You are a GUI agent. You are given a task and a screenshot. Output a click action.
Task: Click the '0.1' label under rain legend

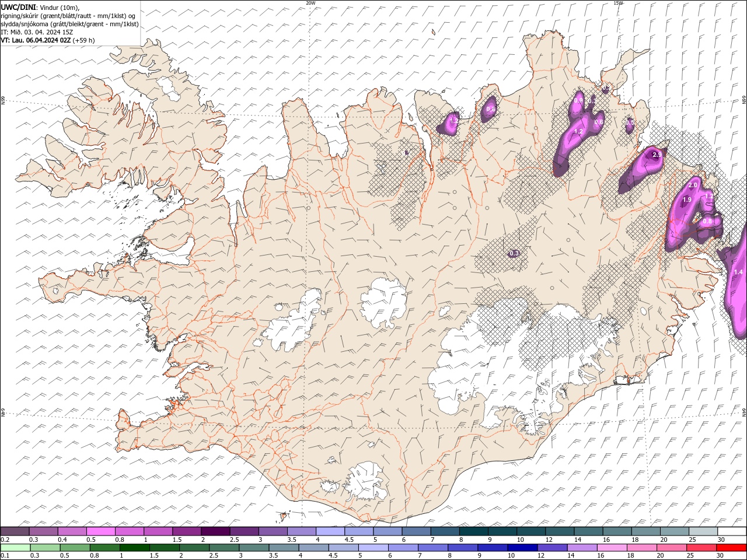(x=5, y=555)
